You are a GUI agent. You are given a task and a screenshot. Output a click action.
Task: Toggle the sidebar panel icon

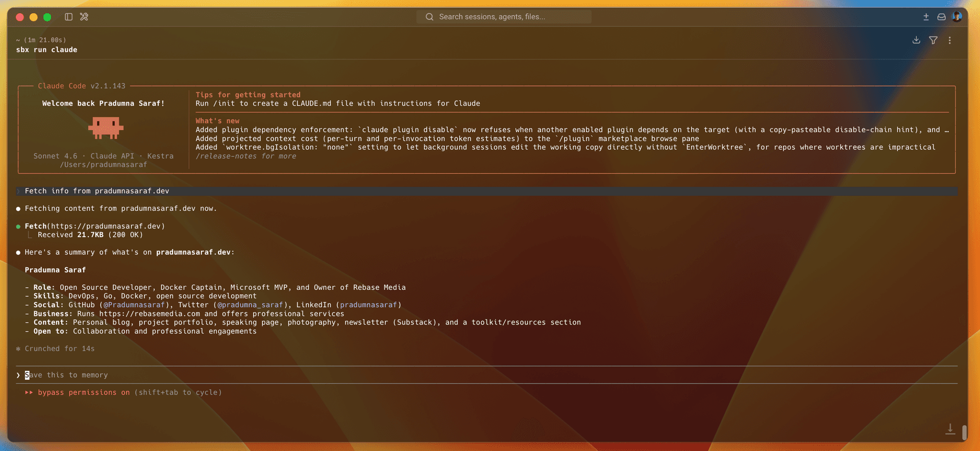(x=68, y=17)
